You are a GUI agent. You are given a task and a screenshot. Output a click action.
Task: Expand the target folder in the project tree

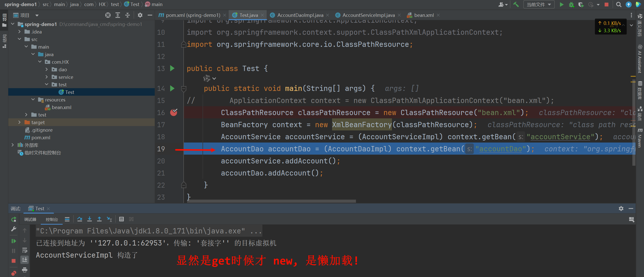coord(19,122)
